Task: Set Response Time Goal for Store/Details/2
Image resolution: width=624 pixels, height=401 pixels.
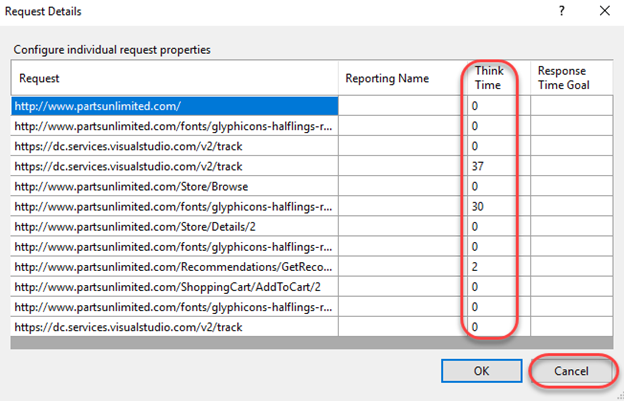Action: point(571,226)
